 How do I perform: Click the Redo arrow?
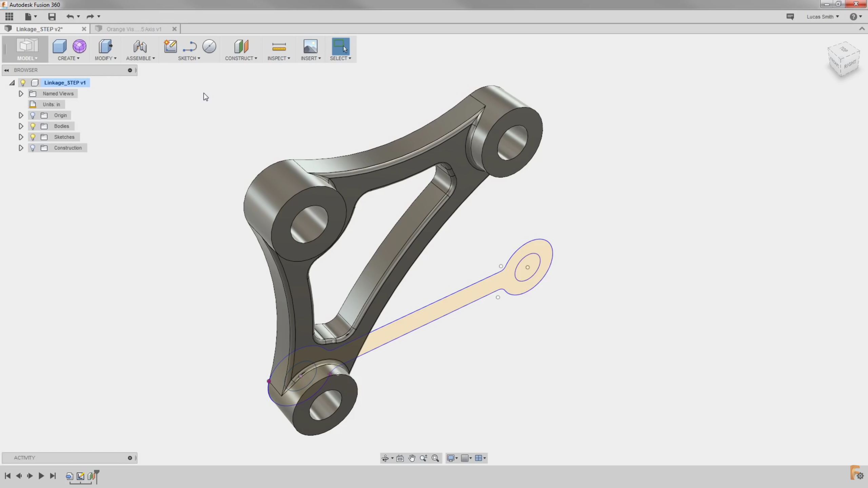tap(90, 16)
